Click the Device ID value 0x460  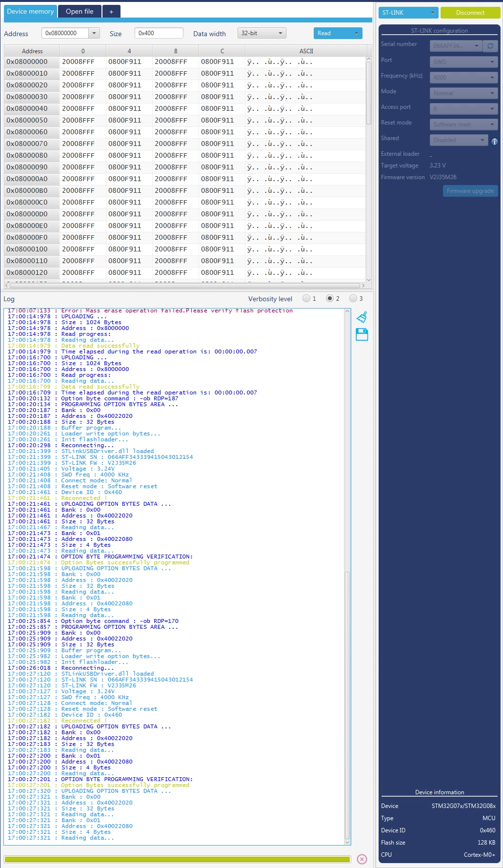point(487,830)
